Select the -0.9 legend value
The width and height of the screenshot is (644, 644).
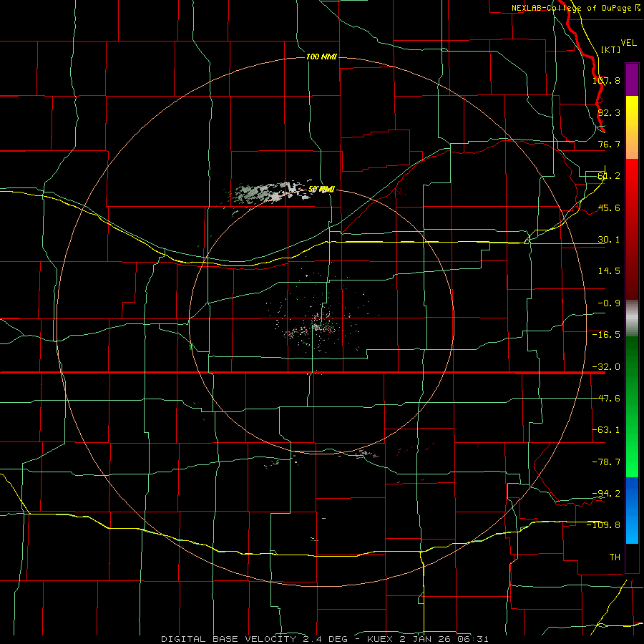609,303
